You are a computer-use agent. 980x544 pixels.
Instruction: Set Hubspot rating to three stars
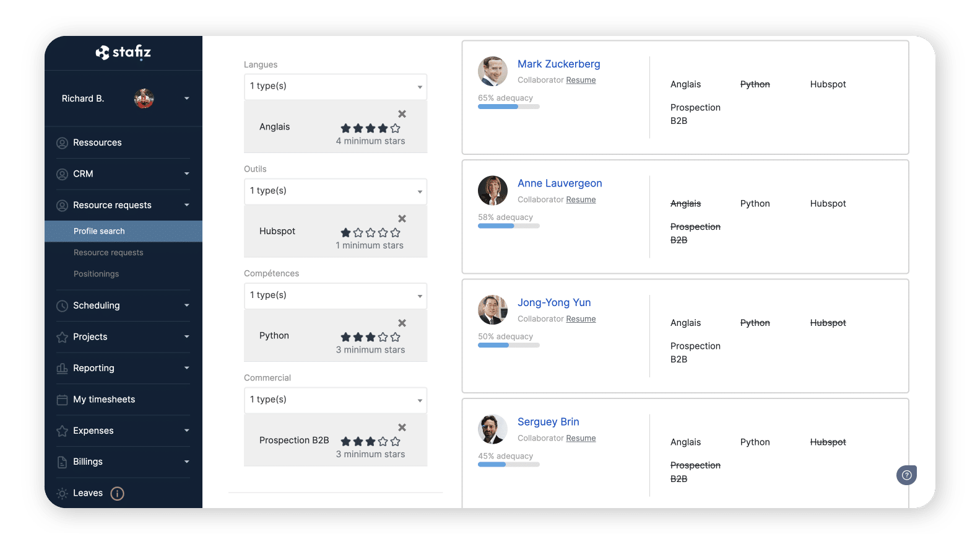click(x=371, y=233)
